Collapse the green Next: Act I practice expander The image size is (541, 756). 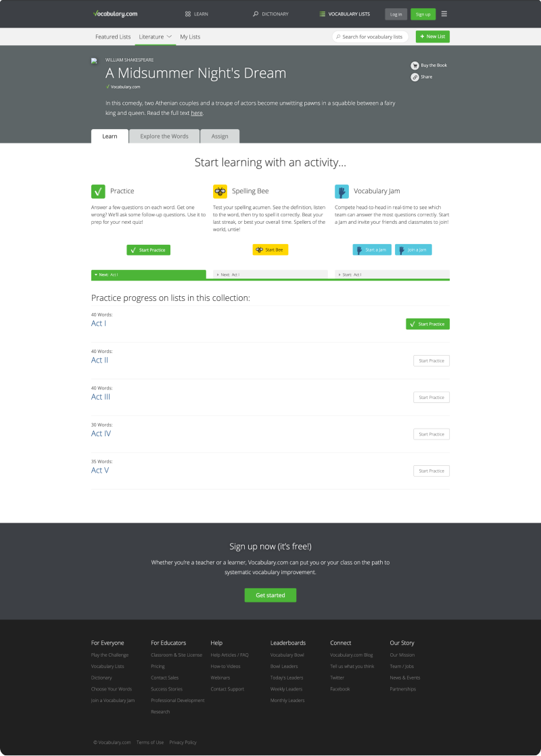(149, 275)
